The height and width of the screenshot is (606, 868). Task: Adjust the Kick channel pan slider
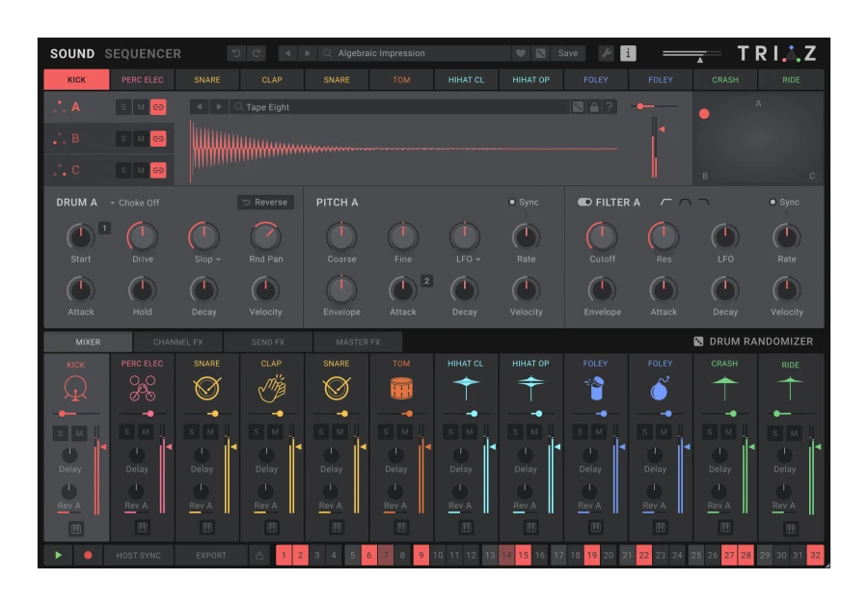pos(76,413)
